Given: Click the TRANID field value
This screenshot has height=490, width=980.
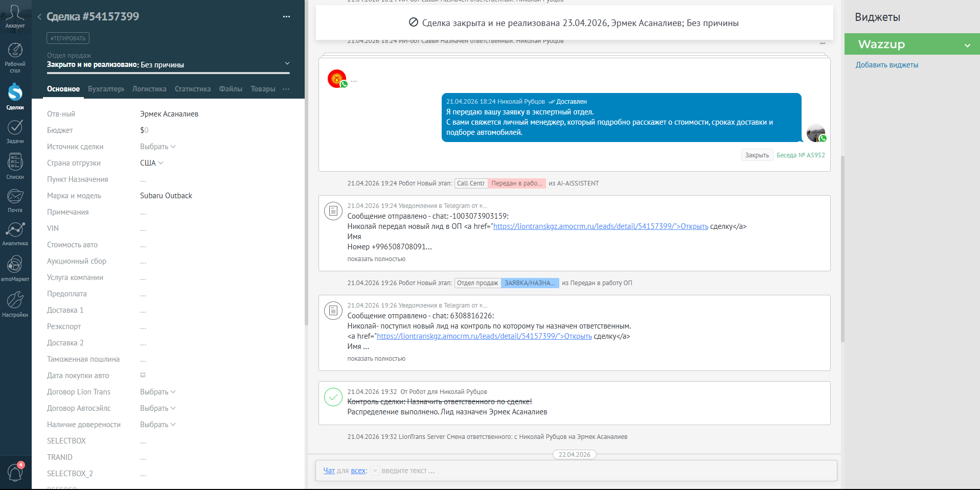Looking at the screenshot, I should click(x=143, y=457).
